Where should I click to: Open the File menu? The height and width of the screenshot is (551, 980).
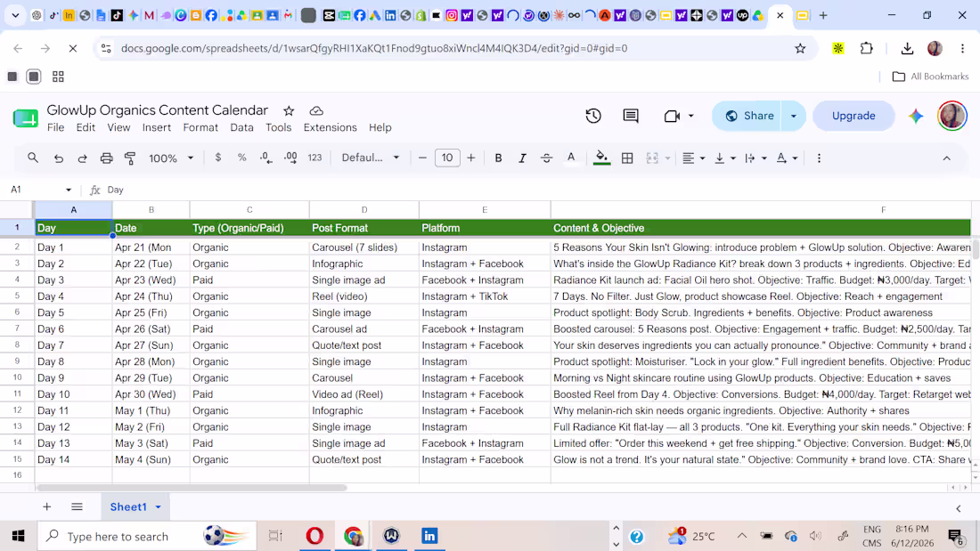click(55, 127)
